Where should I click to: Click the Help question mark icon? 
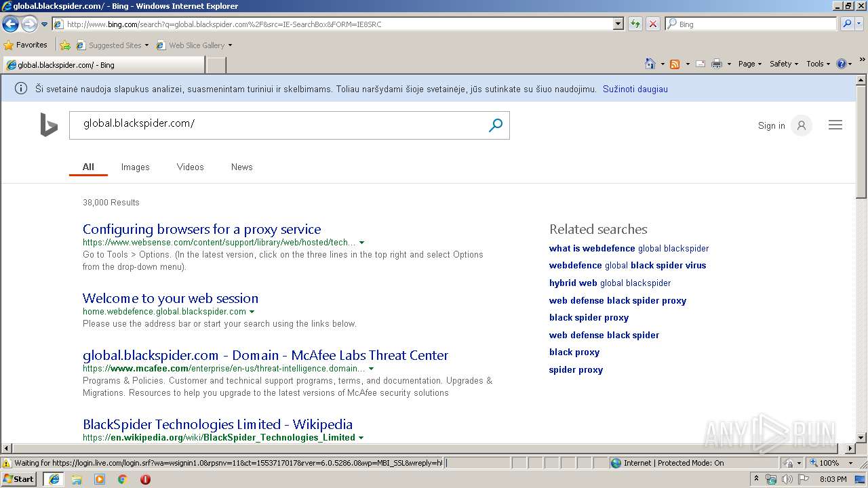[842, 64]
